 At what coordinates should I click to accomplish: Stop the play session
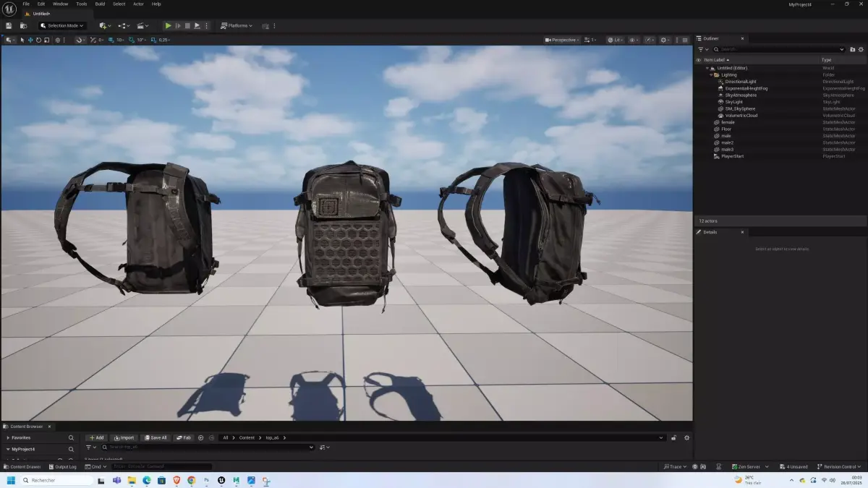click(187, 26)
